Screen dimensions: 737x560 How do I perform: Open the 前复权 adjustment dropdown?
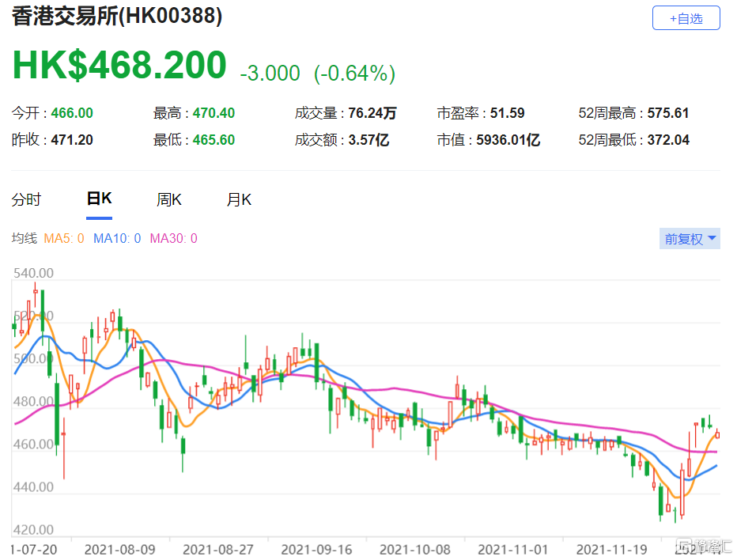pos(690,239)
